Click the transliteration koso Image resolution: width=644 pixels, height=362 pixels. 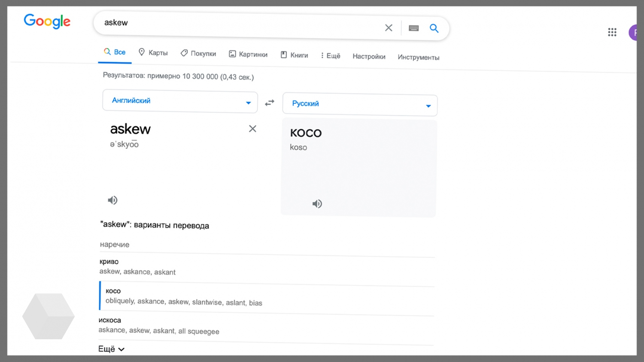point(298,147)
